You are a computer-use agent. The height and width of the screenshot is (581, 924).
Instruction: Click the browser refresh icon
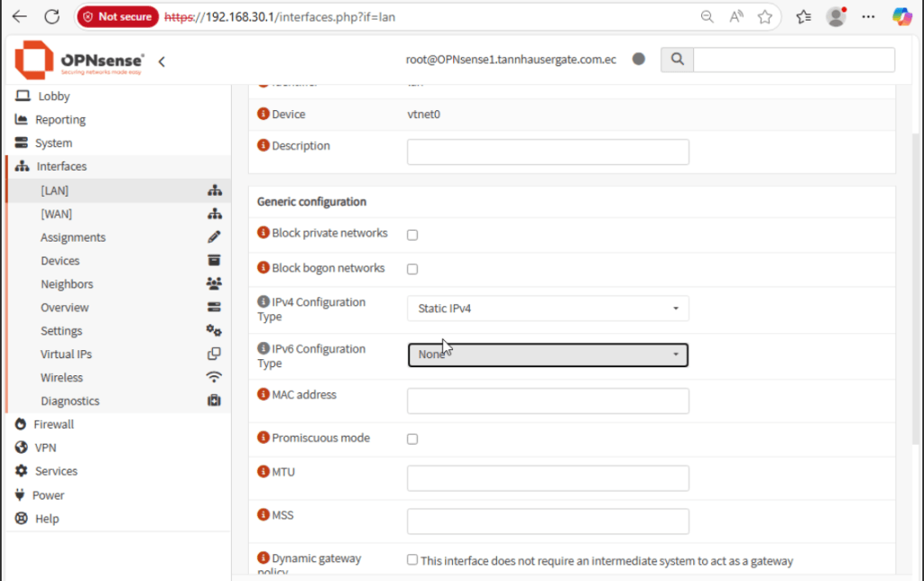click(x=51, y=16)
